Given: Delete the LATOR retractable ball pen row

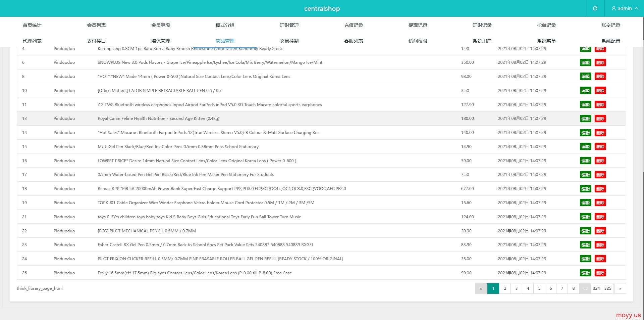Looking at the screenshot, I should 600,91.
